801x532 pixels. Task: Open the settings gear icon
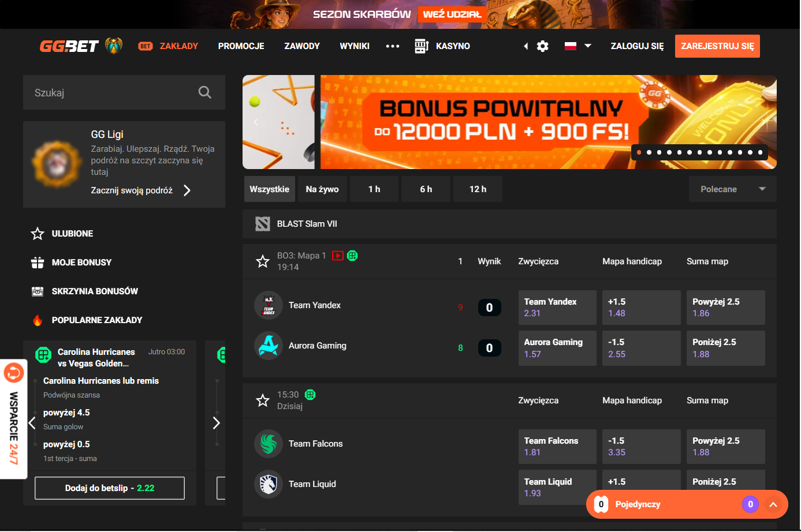(543, 46)
